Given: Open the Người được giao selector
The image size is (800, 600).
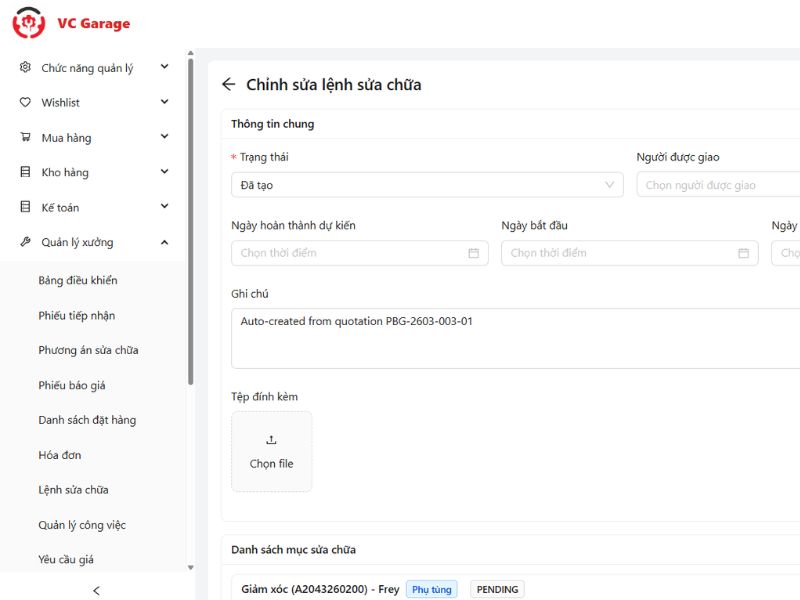Looking at the screenshot, I should [718, 185].
